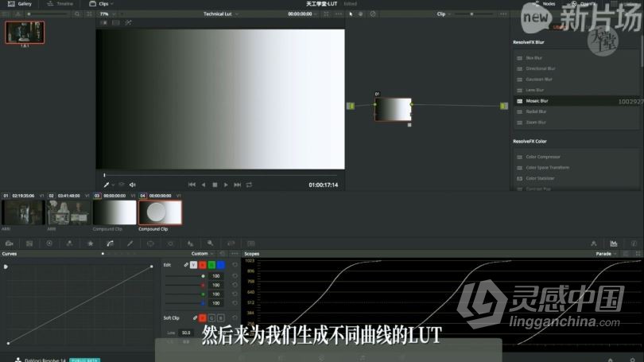Open the Color Match palette
This screenshot has height=362, width=644.
point(29,243)
